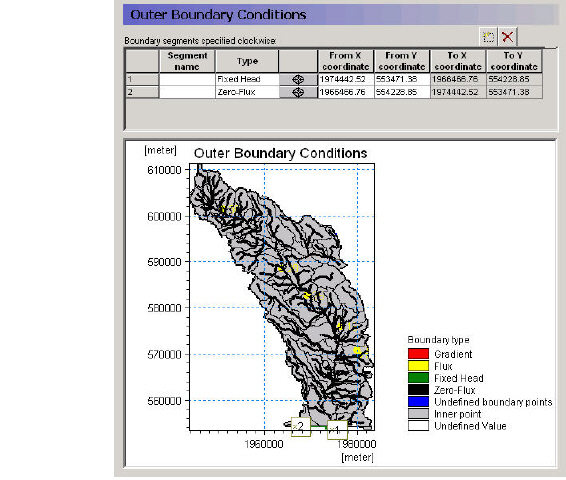Screen dimensions: 566x480
Task: Click To X value 1966466.76 in row 1
Action: click(458, 79)
